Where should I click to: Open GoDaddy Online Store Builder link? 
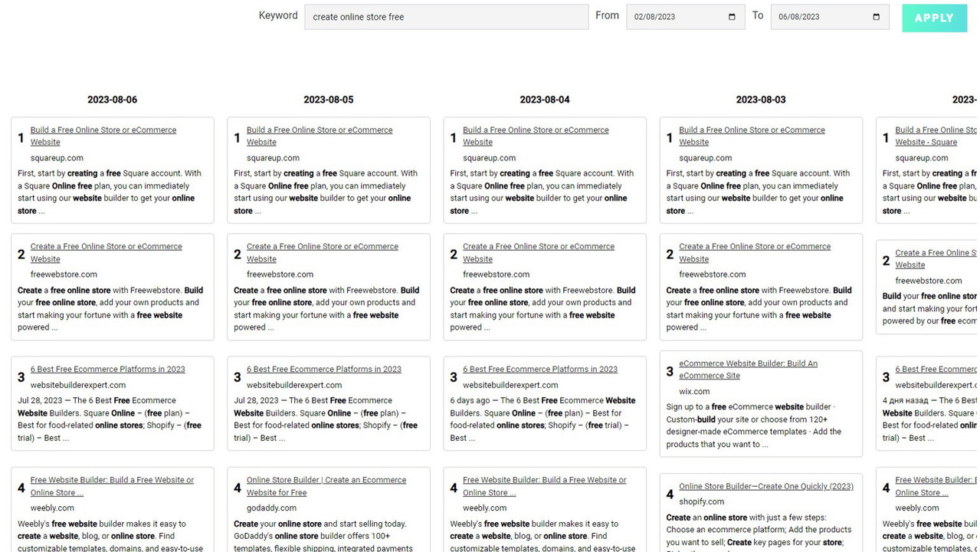click(x=326, y=481)
